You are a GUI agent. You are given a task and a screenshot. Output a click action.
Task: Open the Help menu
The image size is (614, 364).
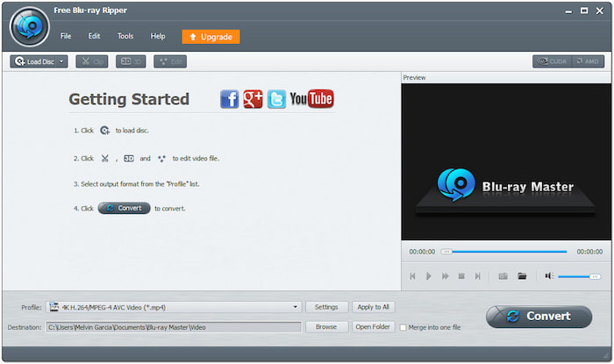click(x=158, y=36)
